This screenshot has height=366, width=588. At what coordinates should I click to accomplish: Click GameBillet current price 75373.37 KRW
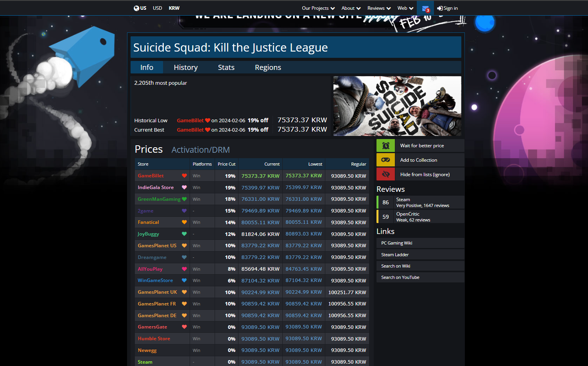(260, 176)
